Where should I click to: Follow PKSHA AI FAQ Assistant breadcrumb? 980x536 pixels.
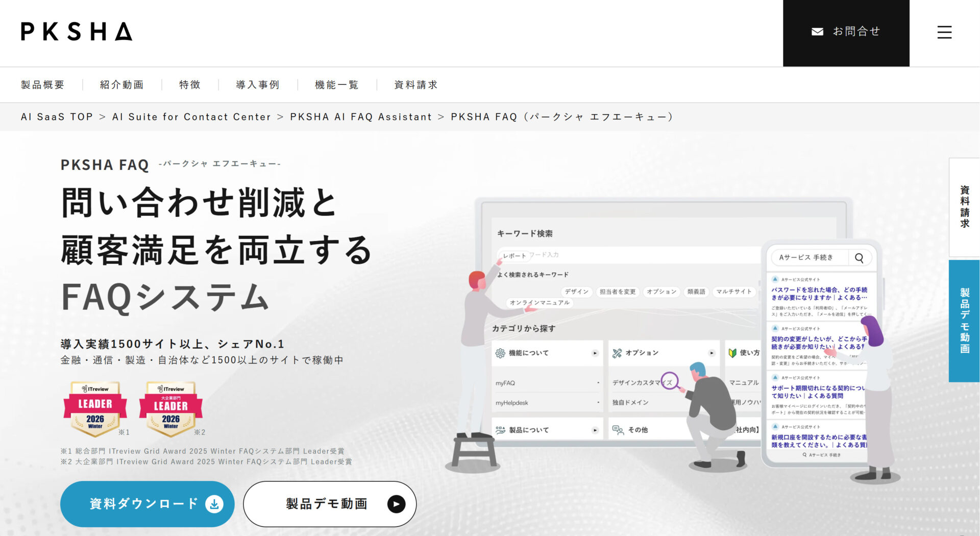tap(361, 117)
